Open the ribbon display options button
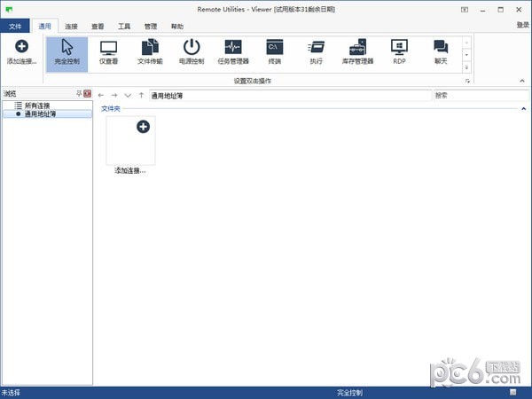532x399 pixels. click(x=465, y=10)
